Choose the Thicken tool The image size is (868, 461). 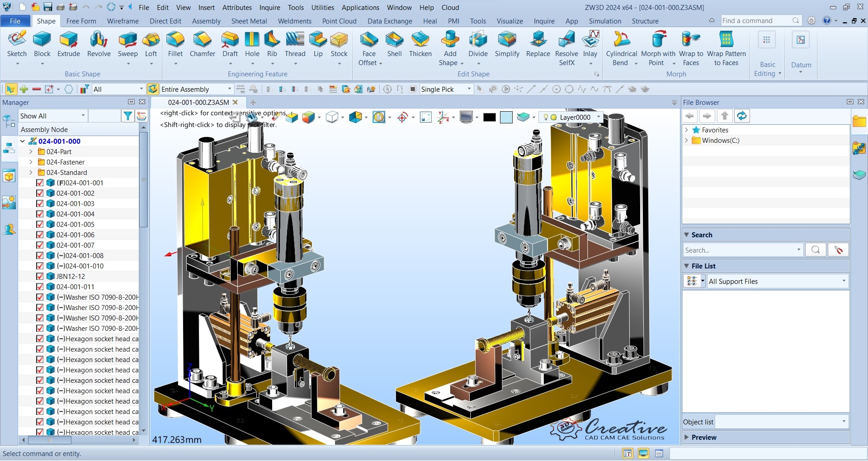point(420,44)
